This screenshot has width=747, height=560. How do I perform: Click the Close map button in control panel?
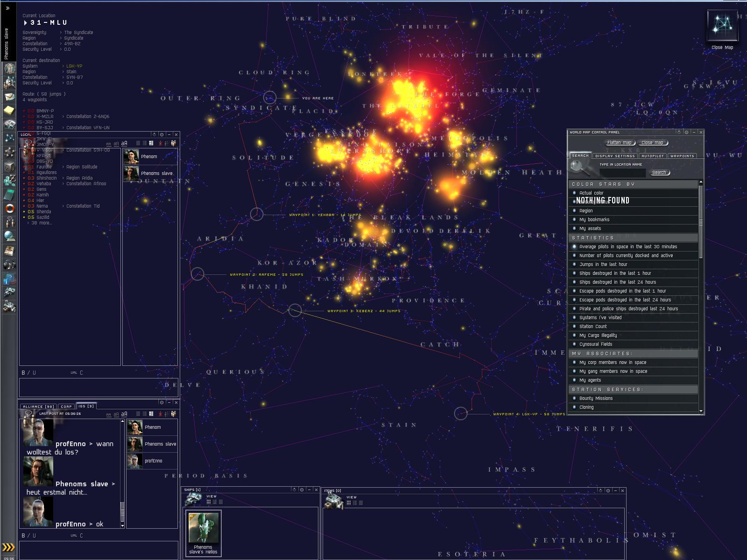[x=652, y=143]
